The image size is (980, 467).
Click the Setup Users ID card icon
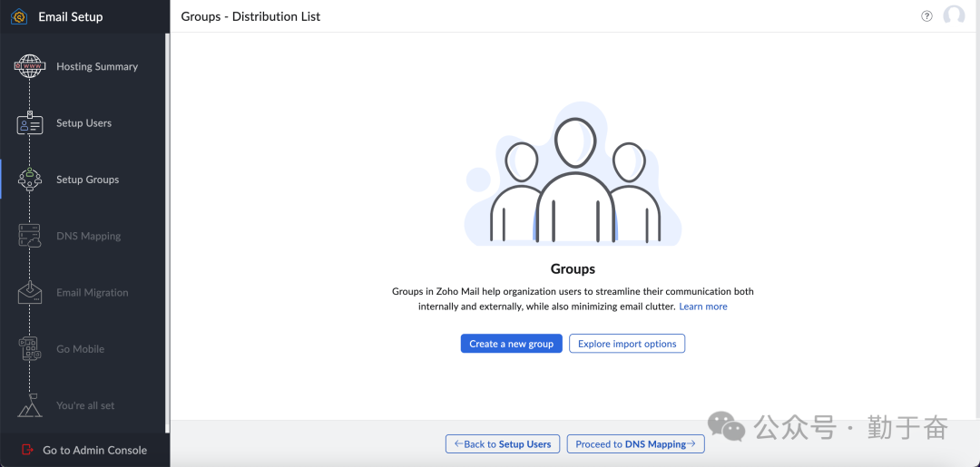[x=30, y=124]
